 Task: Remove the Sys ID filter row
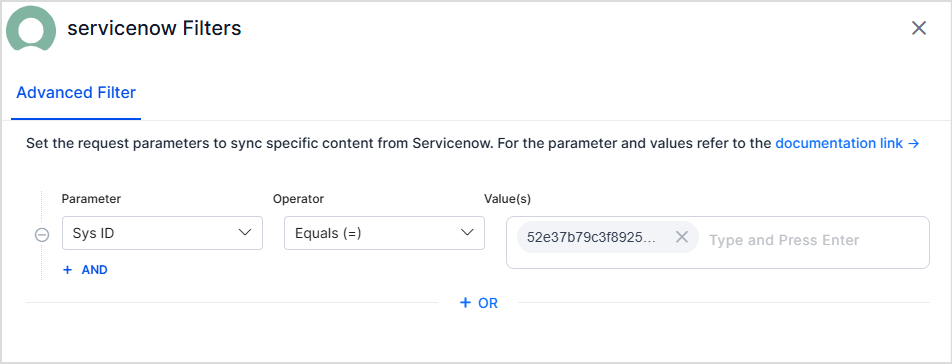(42, 234)
